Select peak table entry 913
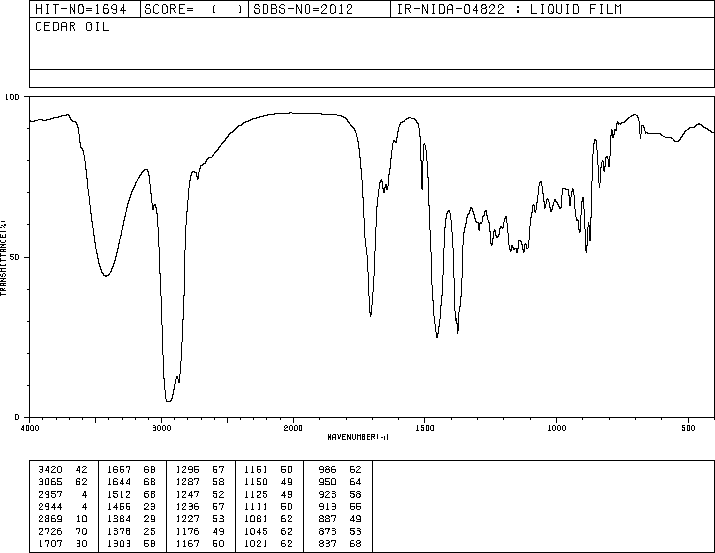Screen dimensions: 715x553 pyautogui.click(x=340, y=506)
